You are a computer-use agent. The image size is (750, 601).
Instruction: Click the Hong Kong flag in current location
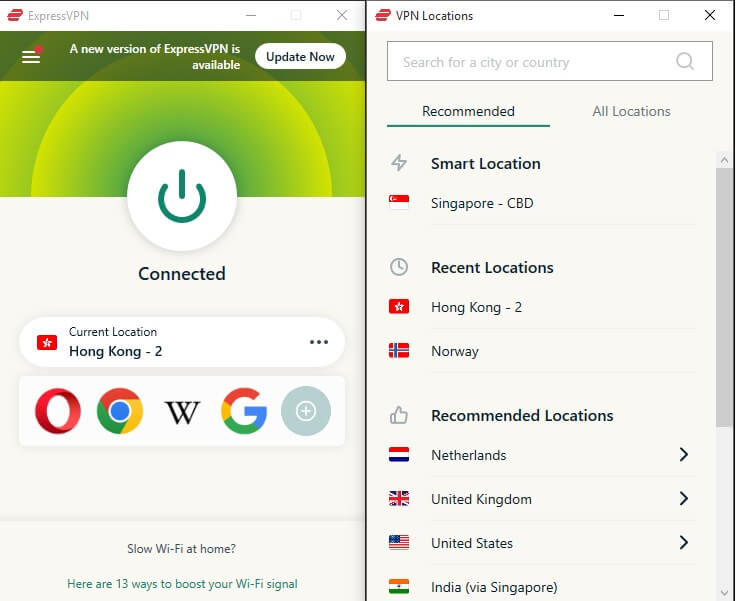click(47, 342)
